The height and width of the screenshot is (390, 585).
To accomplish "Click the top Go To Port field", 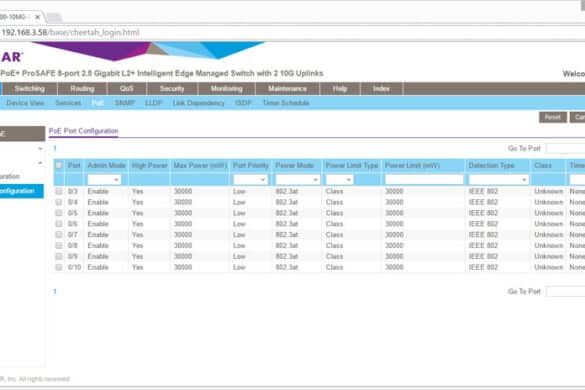I will point(565,149).
